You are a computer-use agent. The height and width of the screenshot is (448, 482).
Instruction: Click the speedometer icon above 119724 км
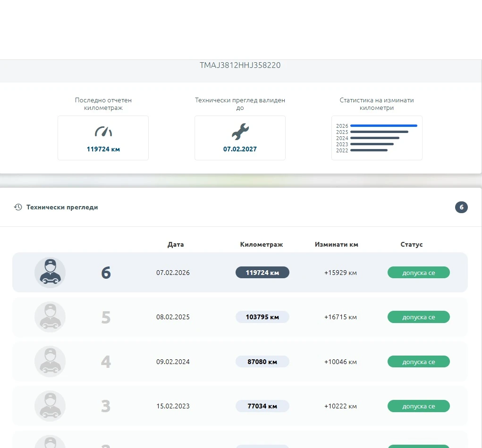coord(103,132)
